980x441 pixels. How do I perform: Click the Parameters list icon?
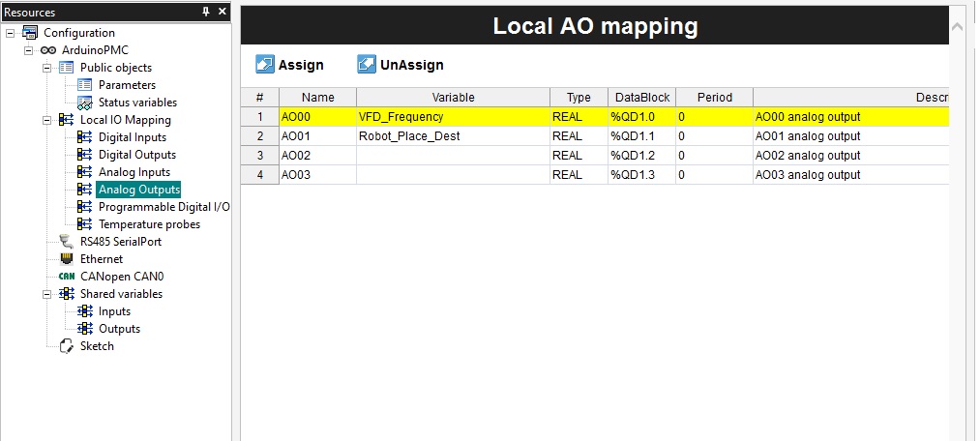pos(84,85)
